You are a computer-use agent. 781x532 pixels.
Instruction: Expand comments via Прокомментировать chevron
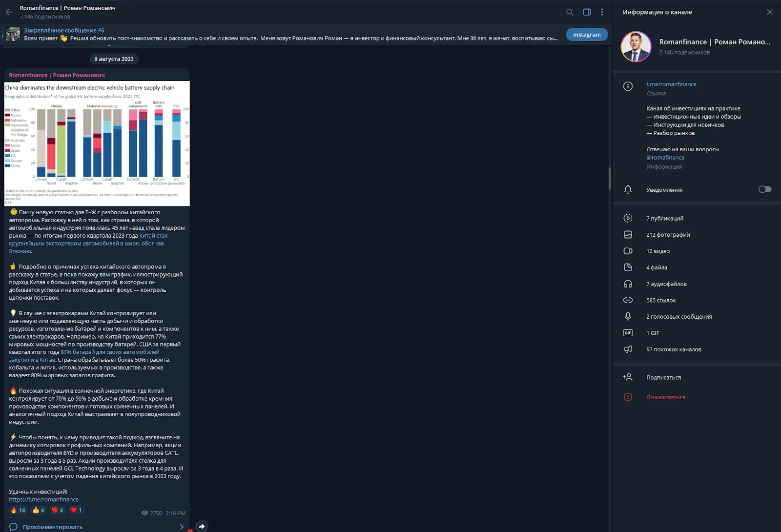point(182,527)
